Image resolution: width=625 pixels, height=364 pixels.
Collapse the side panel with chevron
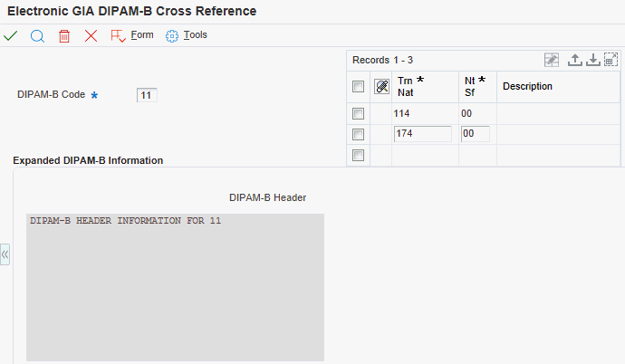coord(5,254)
